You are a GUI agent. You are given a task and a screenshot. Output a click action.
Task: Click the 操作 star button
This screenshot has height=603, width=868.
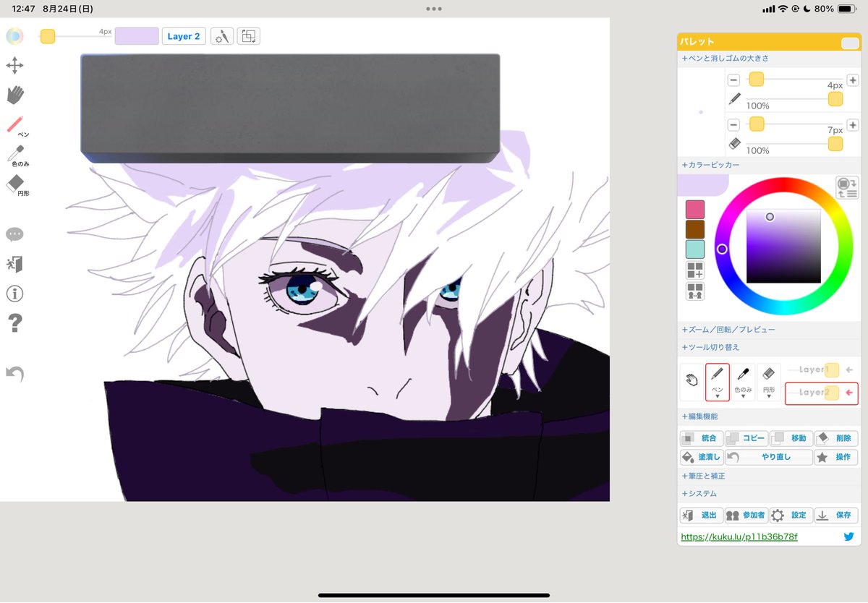pyautogui.click(x=836, y=457)
